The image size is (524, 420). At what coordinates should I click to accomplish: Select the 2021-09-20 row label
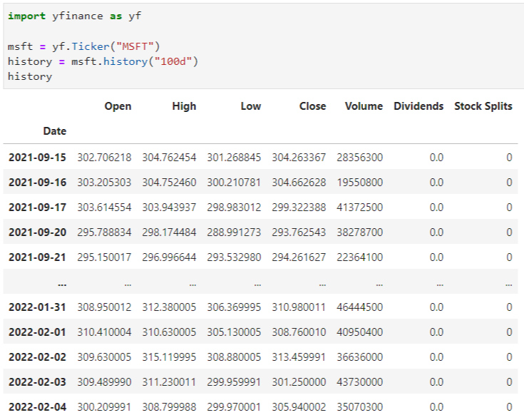pos(37,232)
